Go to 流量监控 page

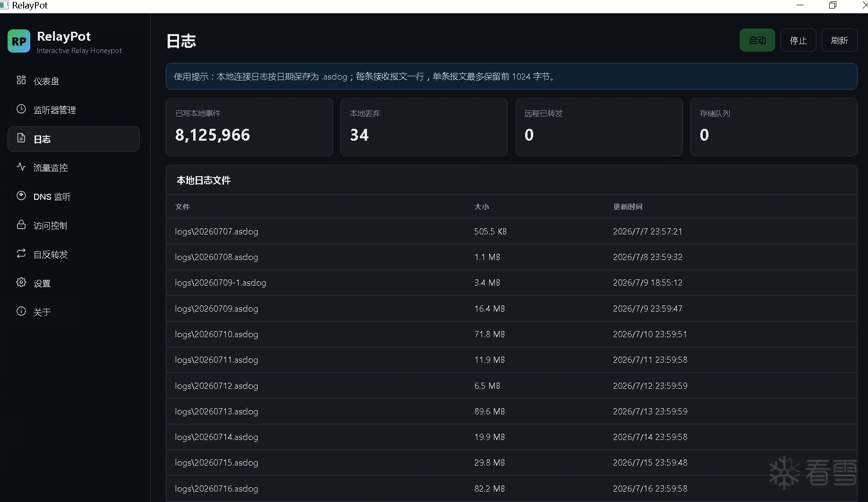[73, 168]
